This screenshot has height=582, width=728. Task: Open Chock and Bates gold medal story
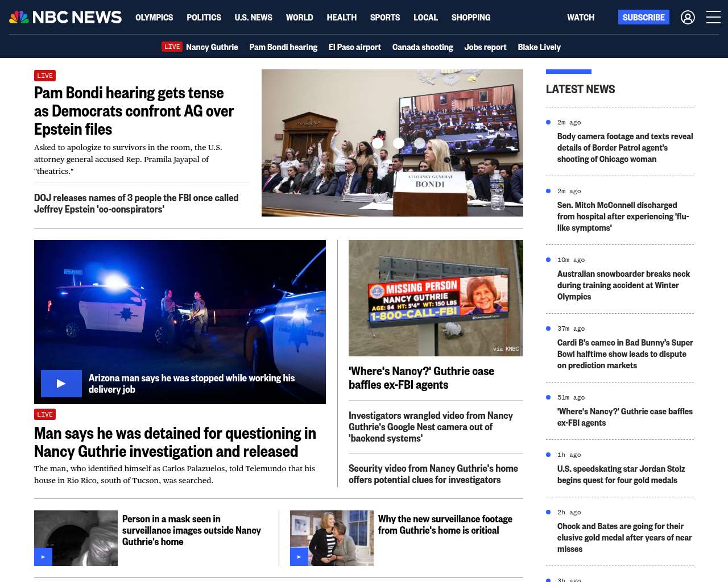point(624,538)
